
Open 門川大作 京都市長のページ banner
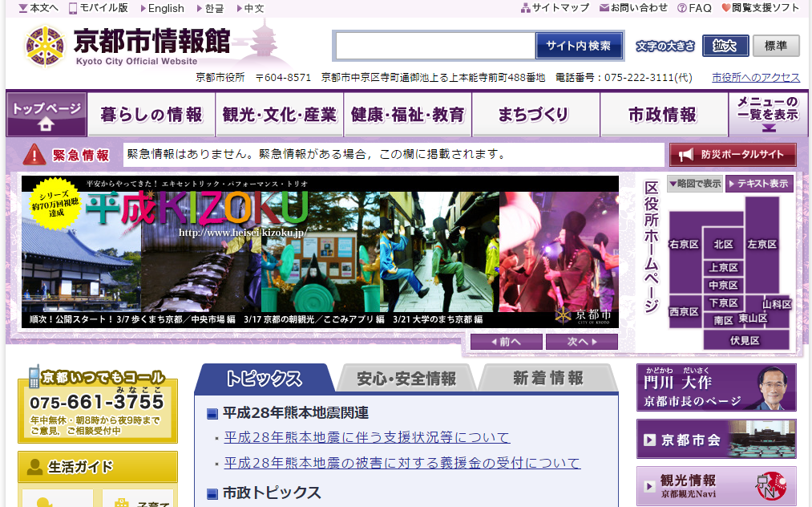pos(716,387)
